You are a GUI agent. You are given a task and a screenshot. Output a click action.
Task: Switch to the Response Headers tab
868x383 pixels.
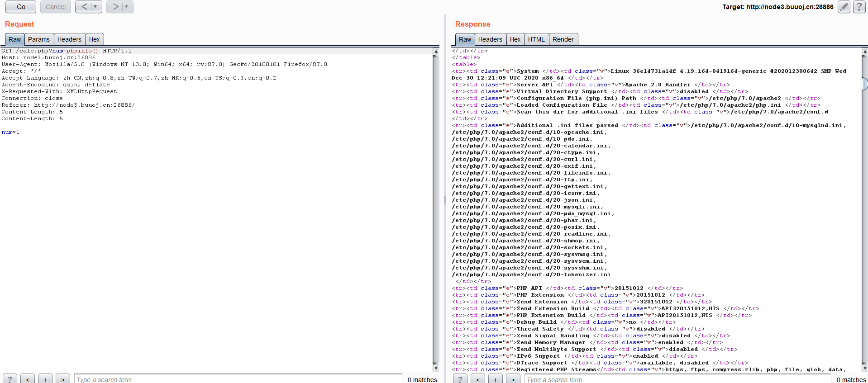490,39
